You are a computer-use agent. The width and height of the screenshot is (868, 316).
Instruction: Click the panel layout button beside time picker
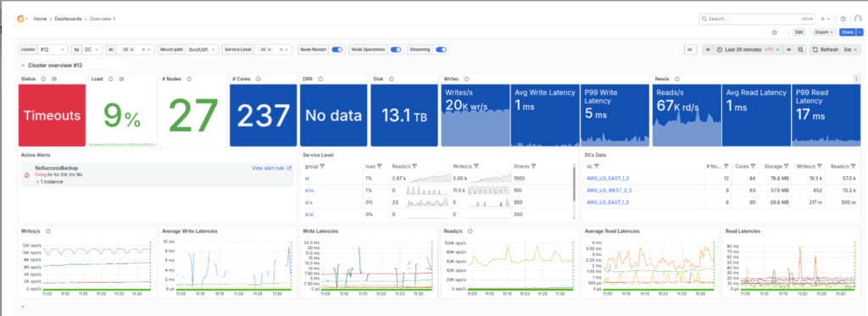(x=690, y=50)
